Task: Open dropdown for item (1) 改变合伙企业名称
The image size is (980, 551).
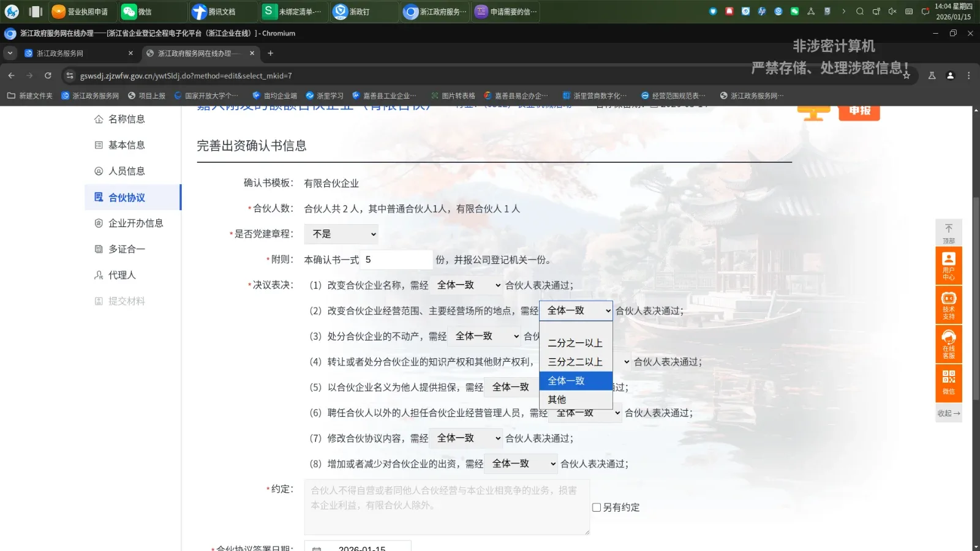Action: (466, 285)
